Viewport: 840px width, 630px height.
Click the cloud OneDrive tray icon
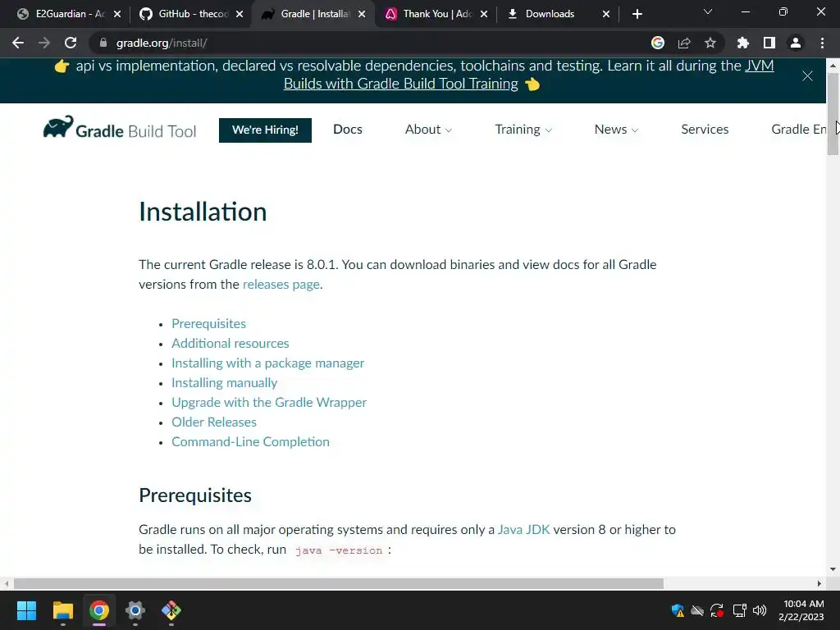click(697, 610)
